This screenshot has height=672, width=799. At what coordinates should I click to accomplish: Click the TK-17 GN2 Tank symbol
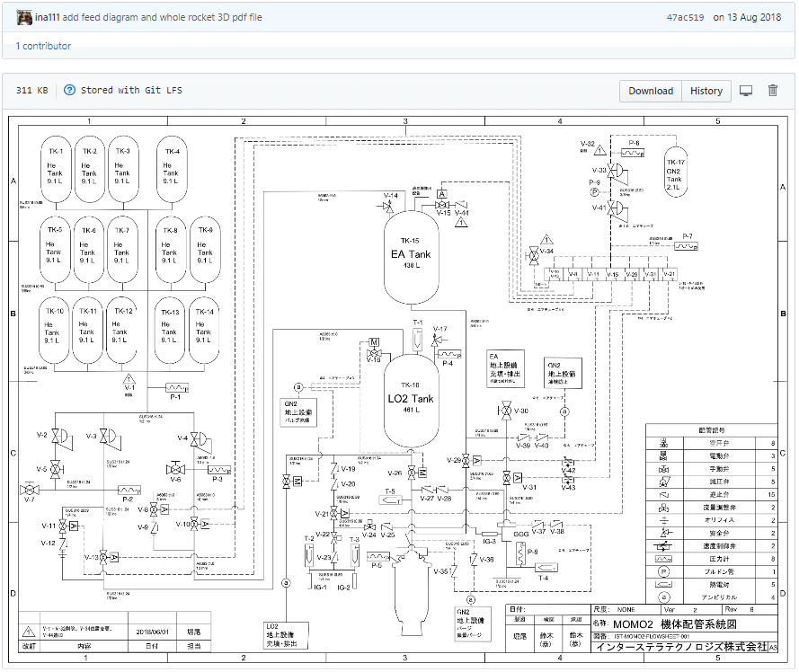[x=676, y=172]
